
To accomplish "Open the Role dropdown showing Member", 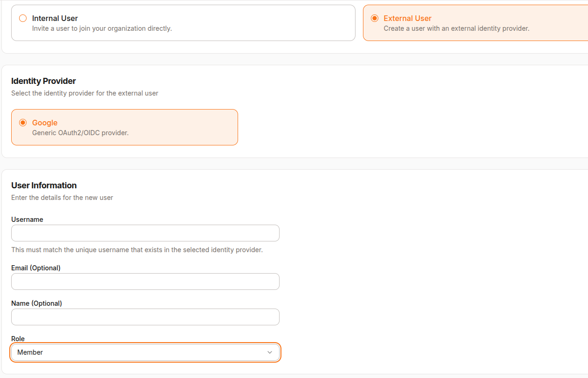I will pyautogui.click(x=145, y=352).
